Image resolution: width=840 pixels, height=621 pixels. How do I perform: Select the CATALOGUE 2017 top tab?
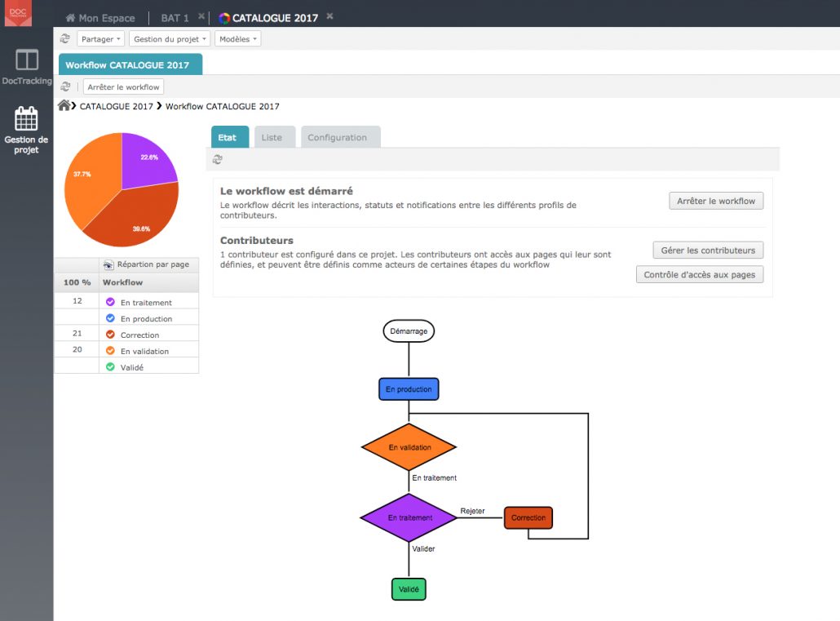coord(275,18)
